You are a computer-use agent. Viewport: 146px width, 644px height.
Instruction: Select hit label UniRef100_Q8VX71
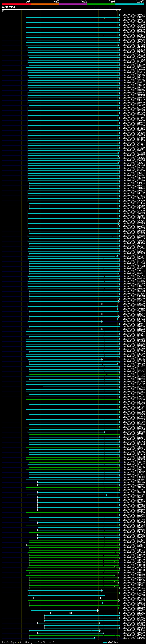point(133,394)
